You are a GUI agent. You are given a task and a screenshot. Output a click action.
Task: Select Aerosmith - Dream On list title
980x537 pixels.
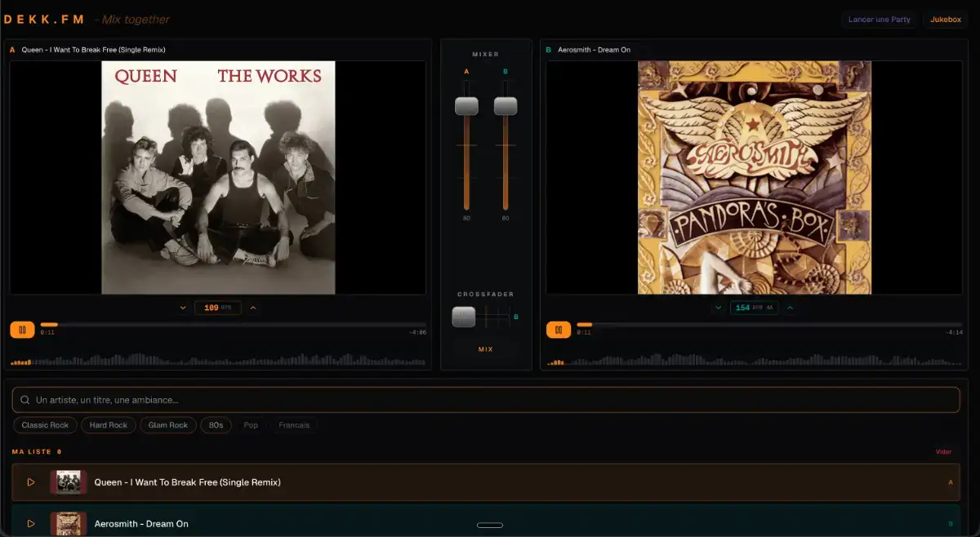coord(141,524)
